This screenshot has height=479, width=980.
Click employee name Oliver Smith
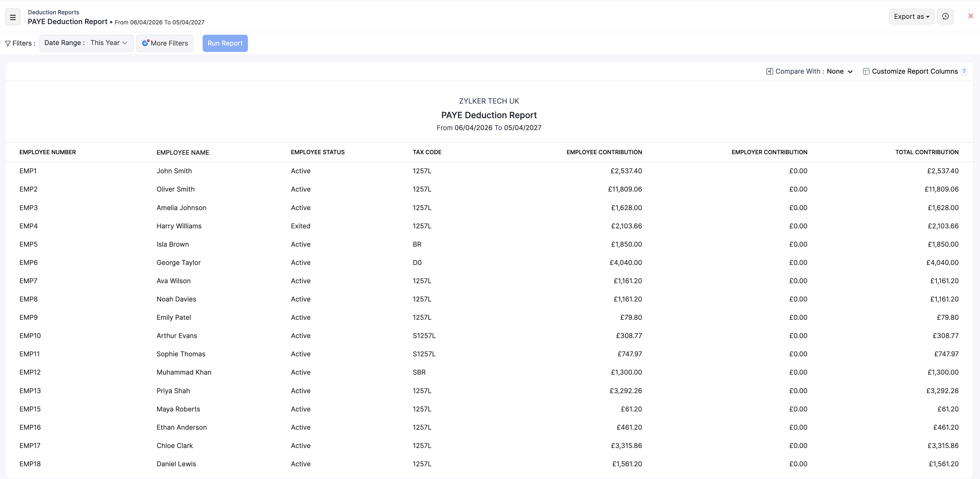pyautogui.click(x=175, y=189)
